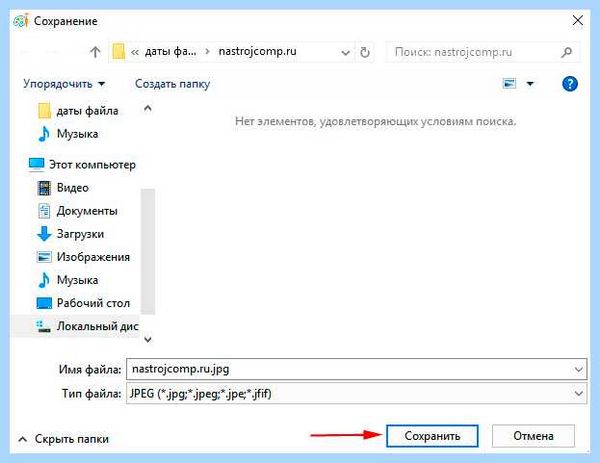This screenshot has height=463, width=600.
Task: Expand the address bar path dropdown
Action: pyautogui.click(x=346, y=52)
